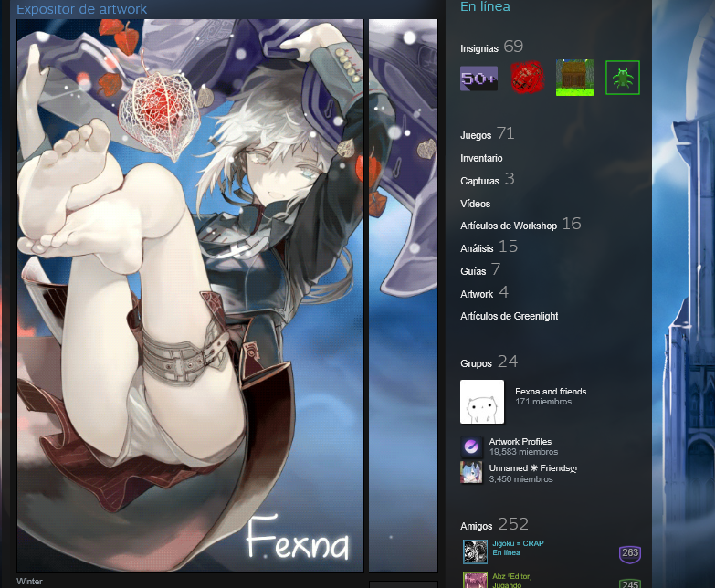715x588 pixels.
Task: Open Artwork Profiles group name
Action: (x=520, y=441)
